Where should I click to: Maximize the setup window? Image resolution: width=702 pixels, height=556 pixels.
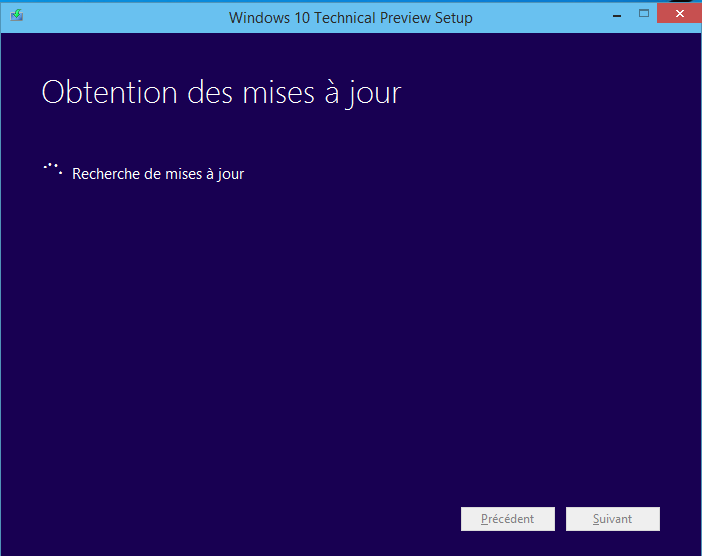point(643,14)
